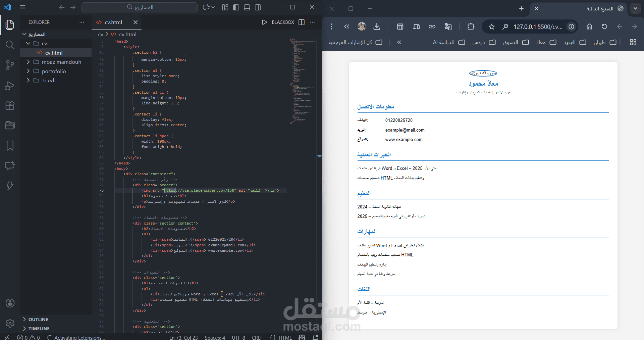Image resolution: width=644 pixels, height=340 pixels.
Task: Open the Extensions view
Action: point(10,105)
